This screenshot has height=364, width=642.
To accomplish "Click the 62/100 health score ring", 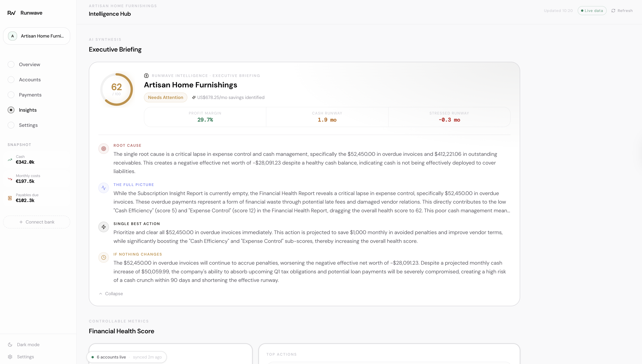I will coord(117,89).
